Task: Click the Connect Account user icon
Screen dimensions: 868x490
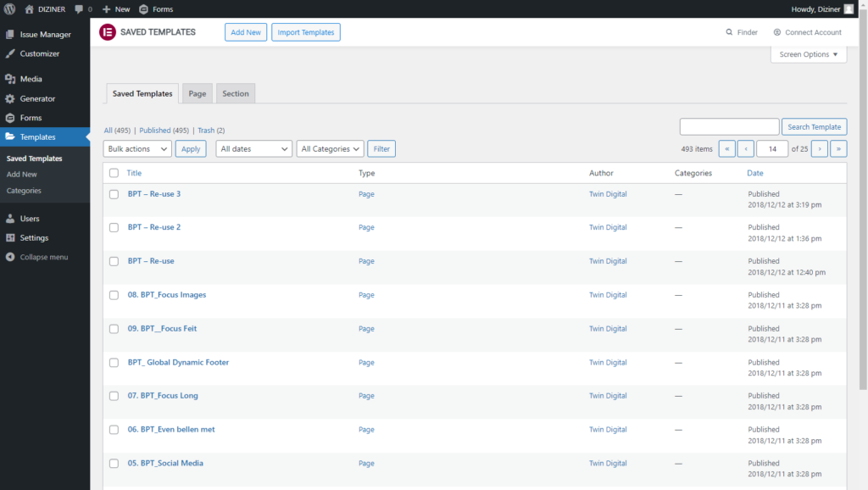Action: click(777, 32)
